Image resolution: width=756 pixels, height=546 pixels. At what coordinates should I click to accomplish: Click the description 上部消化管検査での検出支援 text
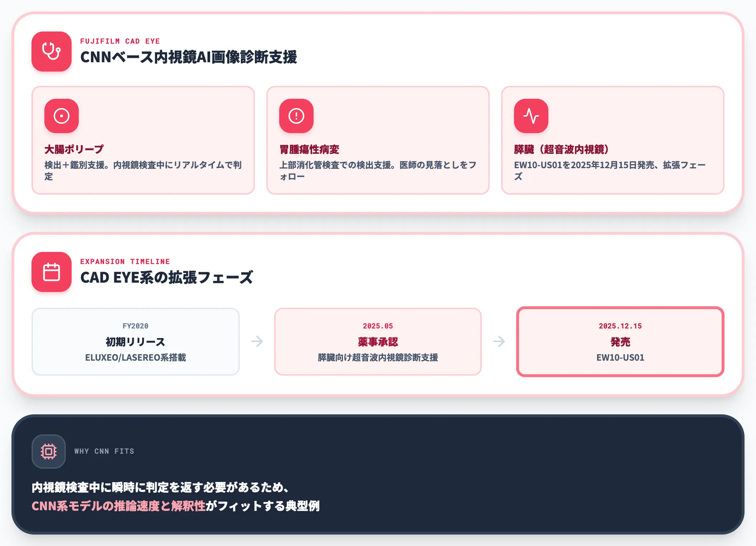[x=378, y=171]
